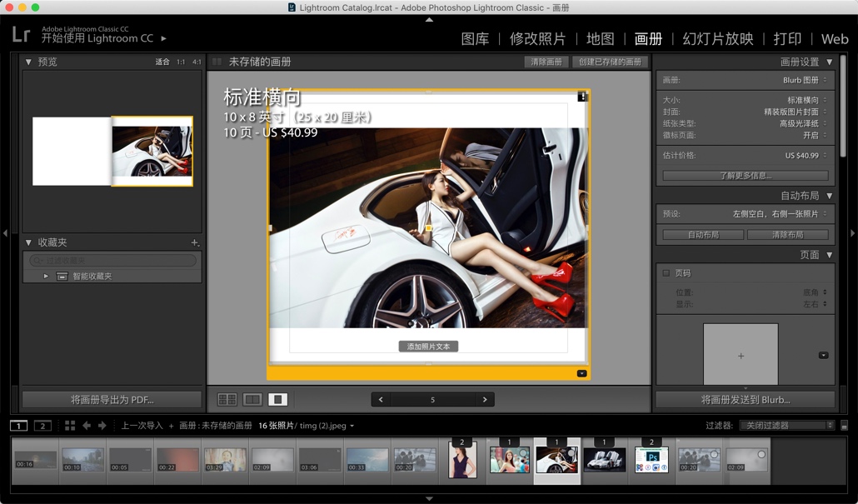Hide the filmstrip with the bottom arrow
Viewport: 858px width, 504px height.
click(429, 498)
